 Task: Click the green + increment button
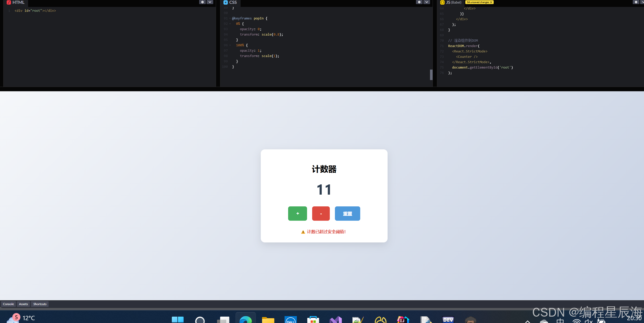298,213
